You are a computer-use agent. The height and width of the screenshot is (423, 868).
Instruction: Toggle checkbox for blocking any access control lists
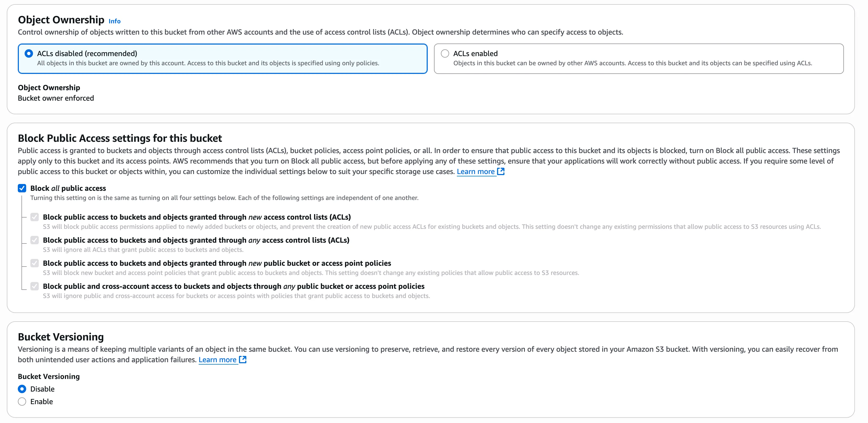pos(34,240)
